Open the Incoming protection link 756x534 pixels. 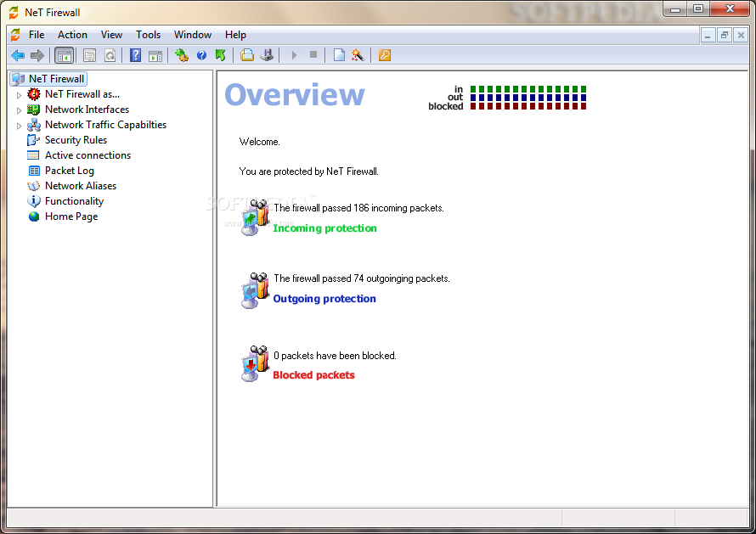325,228
